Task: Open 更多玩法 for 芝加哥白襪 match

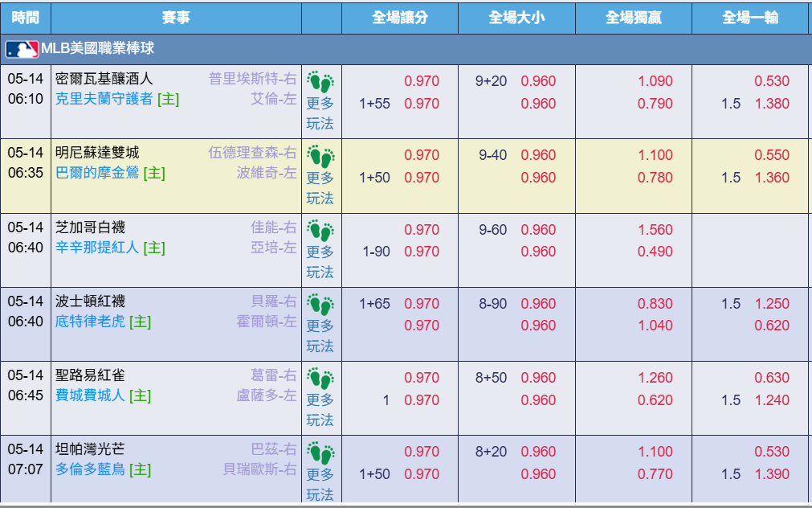Action: 320,262
